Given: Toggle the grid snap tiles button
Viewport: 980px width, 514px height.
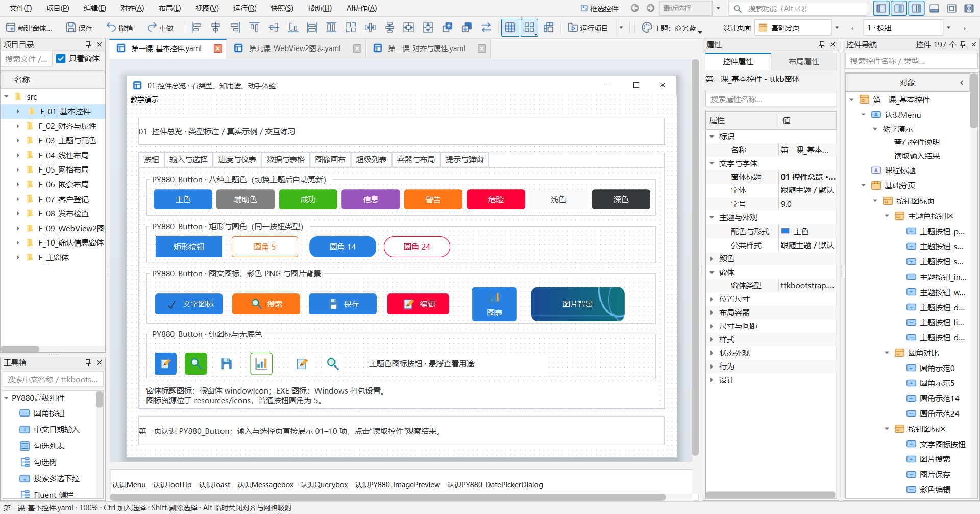Looking at the screenshot, I should (x=529, y=28).
